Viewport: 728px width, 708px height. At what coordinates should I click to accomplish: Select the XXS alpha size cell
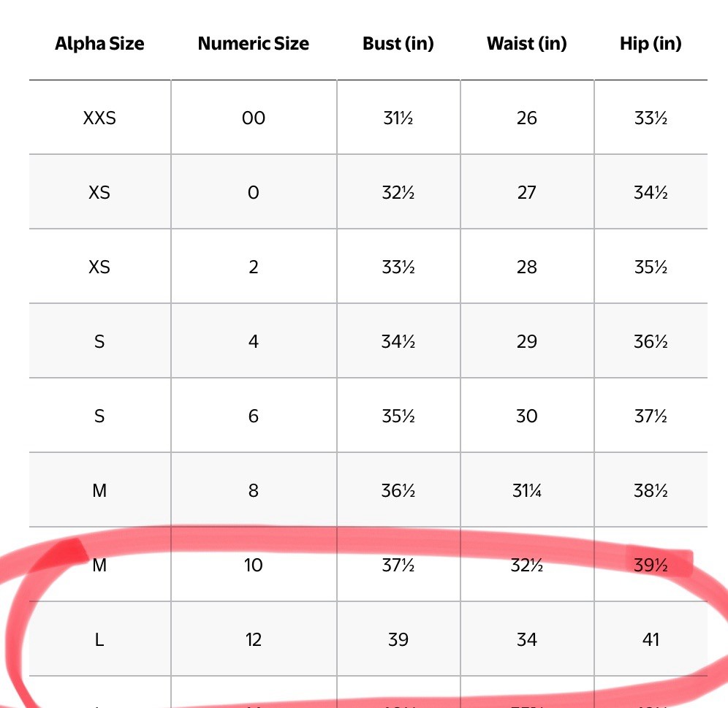pyautogui.click(x=99, y=118)
